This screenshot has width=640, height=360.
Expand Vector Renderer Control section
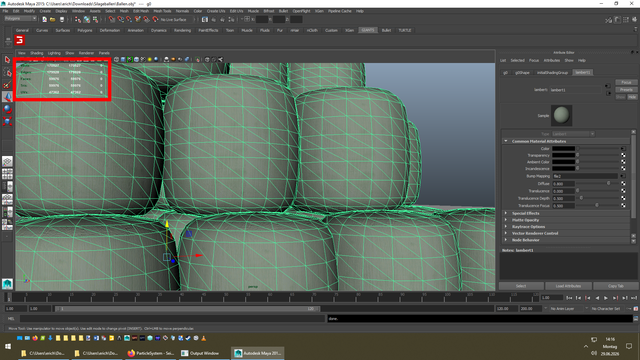(506, 233)
